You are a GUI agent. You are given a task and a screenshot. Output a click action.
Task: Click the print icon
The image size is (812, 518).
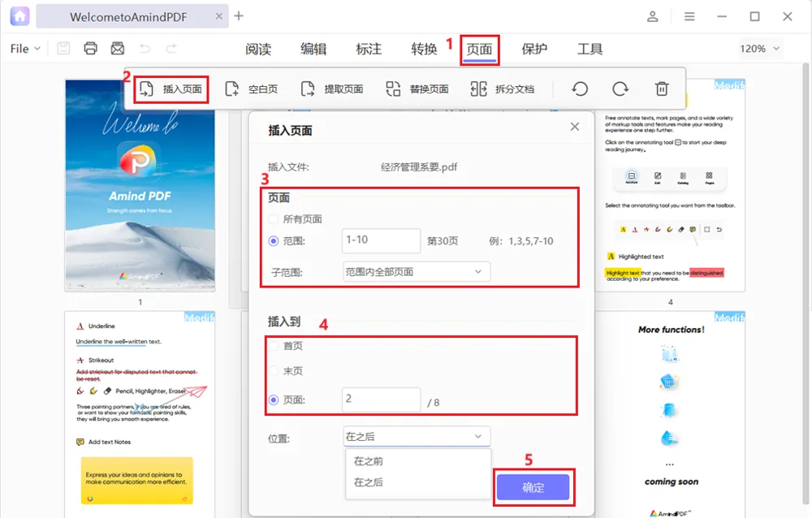pyautogui.click(x=91, y=49)
